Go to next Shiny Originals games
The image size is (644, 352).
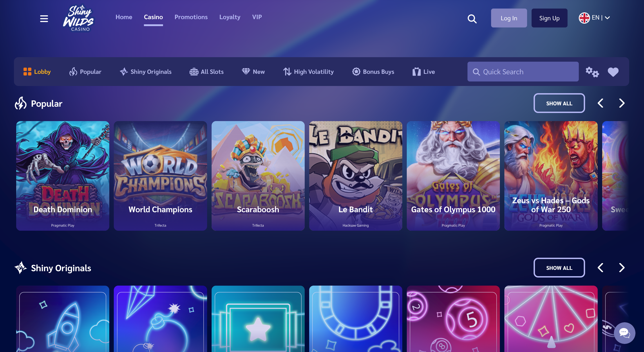pyautogui.click(x=622, y=267)
